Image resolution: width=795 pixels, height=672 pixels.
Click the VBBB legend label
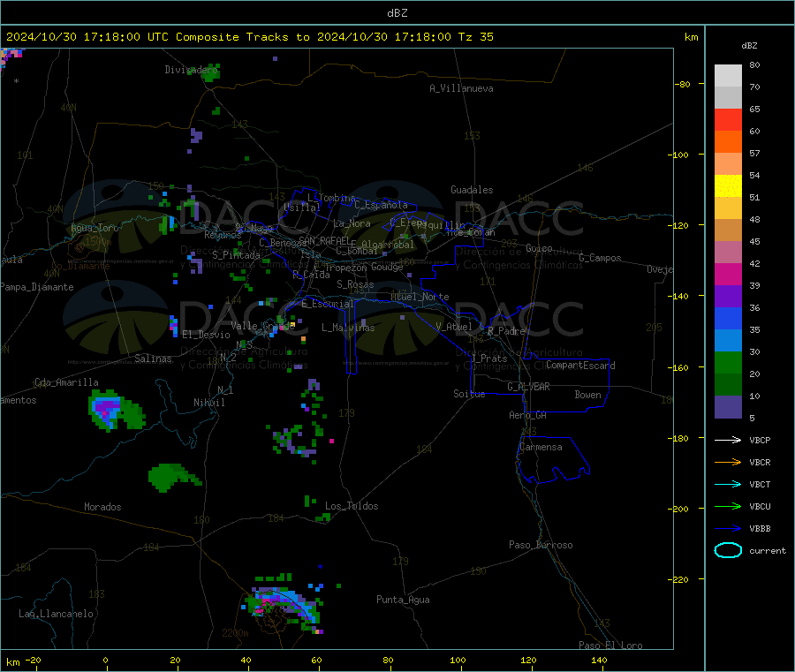tap(760, 529)
